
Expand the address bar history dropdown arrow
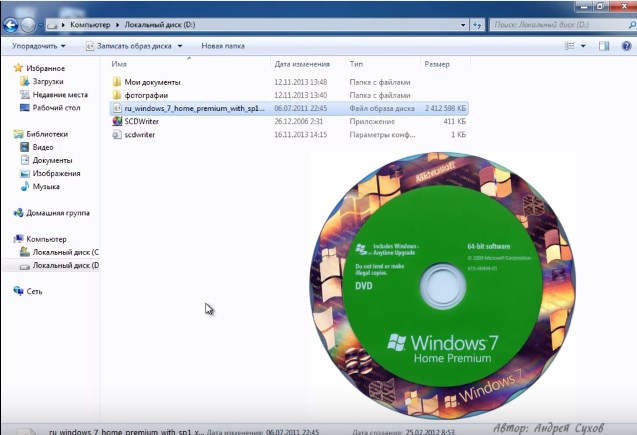tap(463, 25)
